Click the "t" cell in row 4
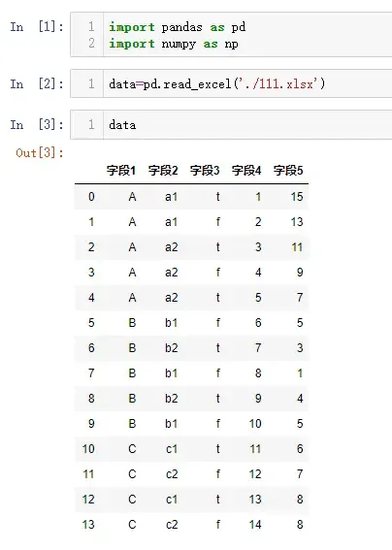 (x=218, y=298)
